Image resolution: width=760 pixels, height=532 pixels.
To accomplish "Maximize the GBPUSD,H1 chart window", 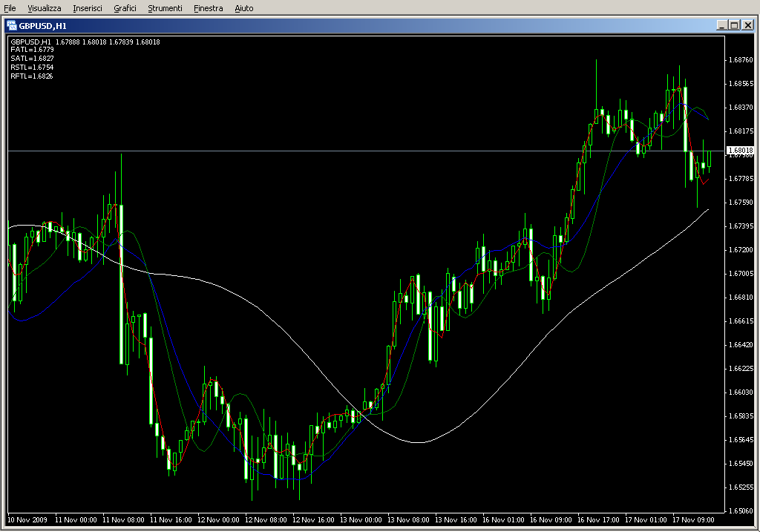I will pyautogui.click(x=734, y=25).
